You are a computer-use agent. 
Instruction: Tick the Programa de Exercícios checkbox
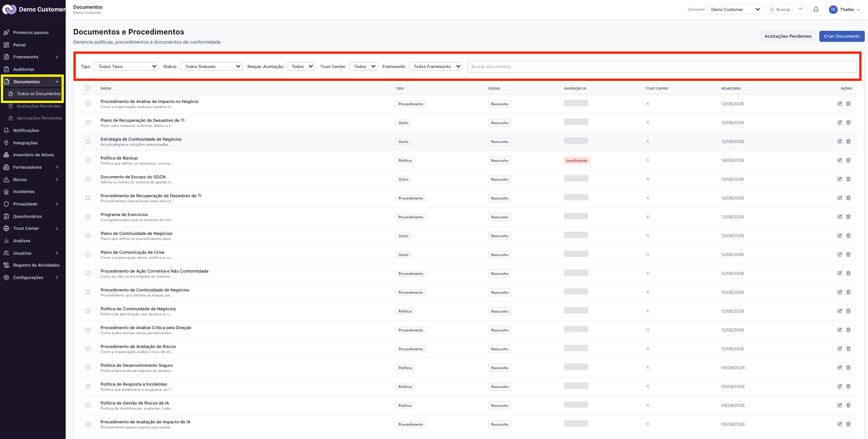click(x=88, y=217)
